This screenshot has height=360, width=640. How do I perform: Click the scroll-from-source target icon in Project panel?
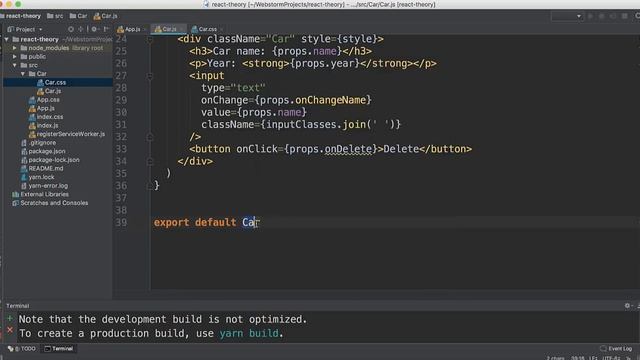71,29
